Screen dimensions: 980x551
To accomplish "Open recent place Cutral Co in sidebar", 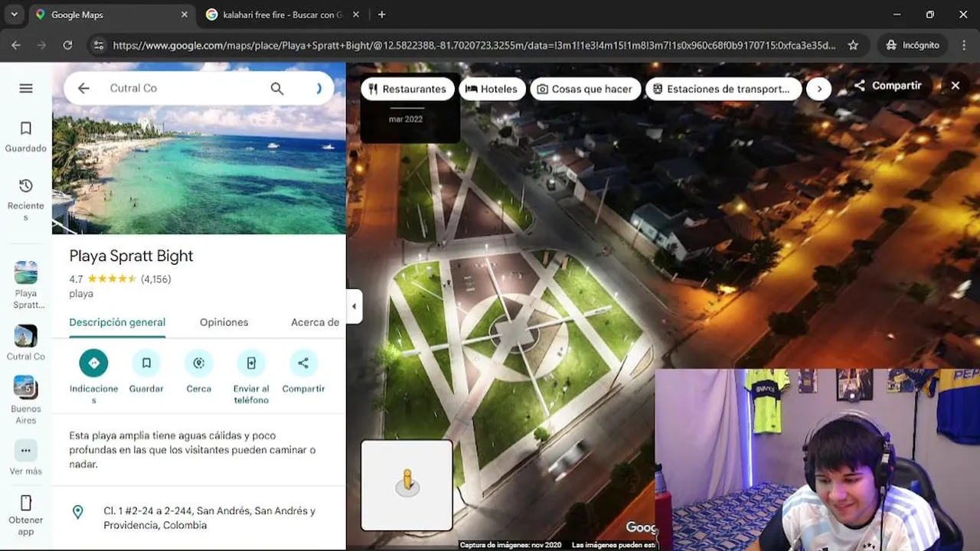I will pos(26,343).
